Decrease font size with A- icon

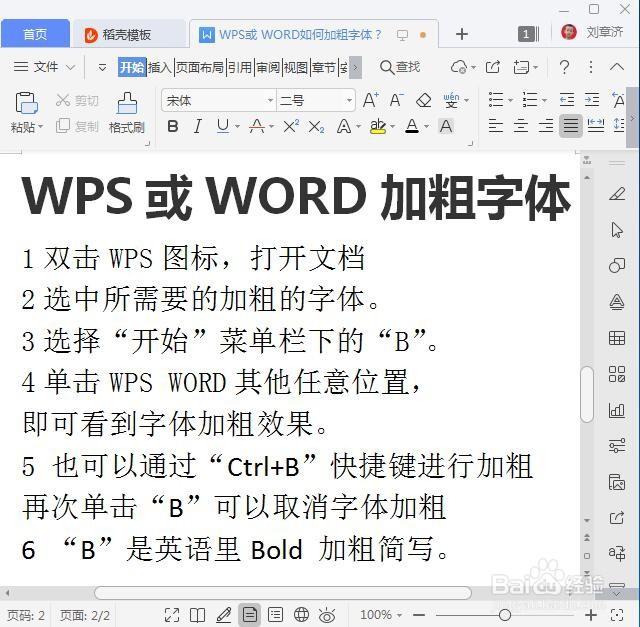pyautogui.click(x=396, y=100)
